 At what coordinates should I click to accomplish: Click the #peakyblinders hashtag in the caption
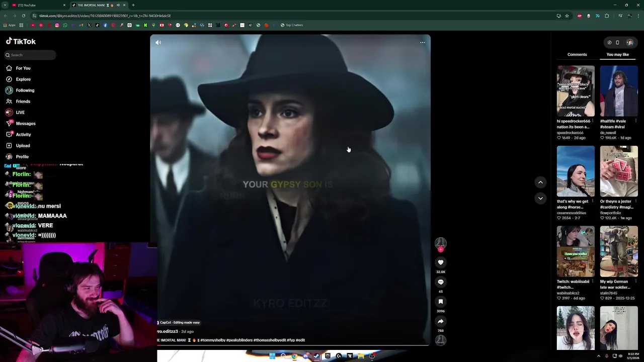coord(239,340)
